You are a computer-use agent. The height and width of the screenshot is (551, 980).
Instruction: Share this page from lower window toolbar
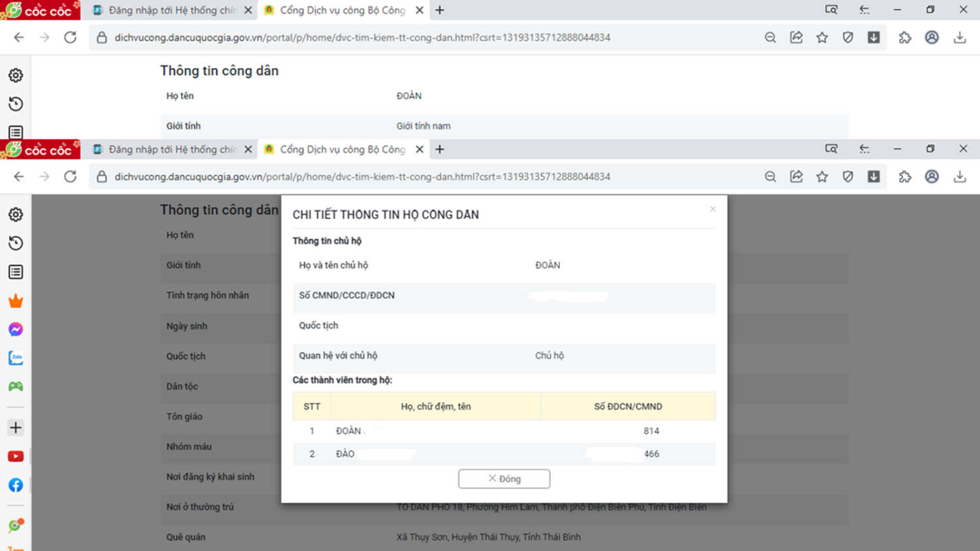796,177
